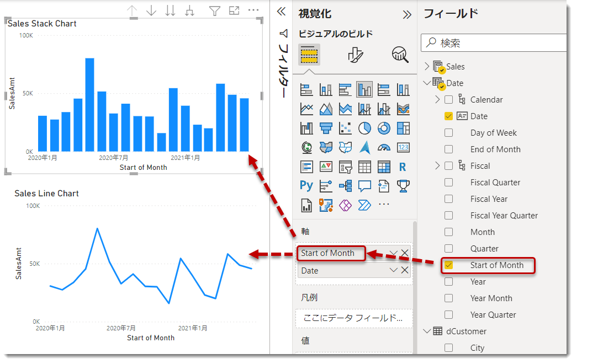Collapse the visualizations pane with double chevron
This screenshot has width=603, height=364.
click(407, 15)
